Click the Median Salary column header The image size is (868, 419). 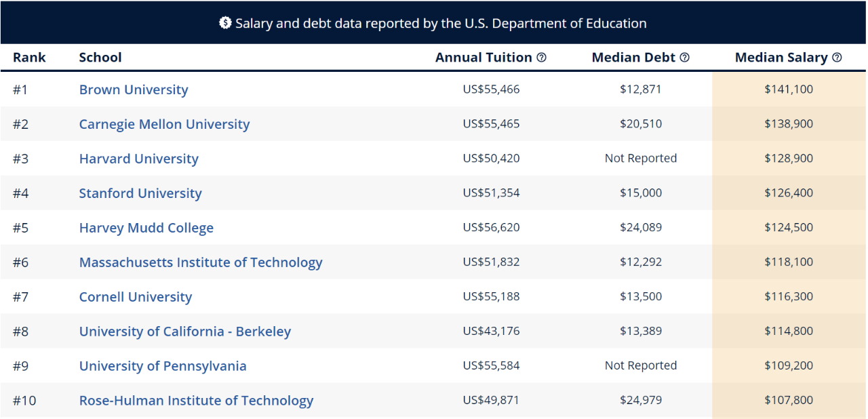(781, 58)
